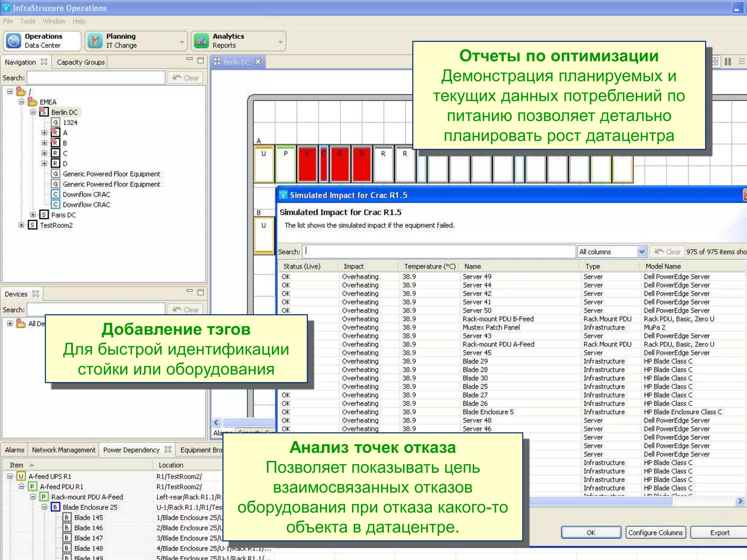Collapse the EMEA folder node
This screenshot has width=747, height=560.
(x=22, y=102)
